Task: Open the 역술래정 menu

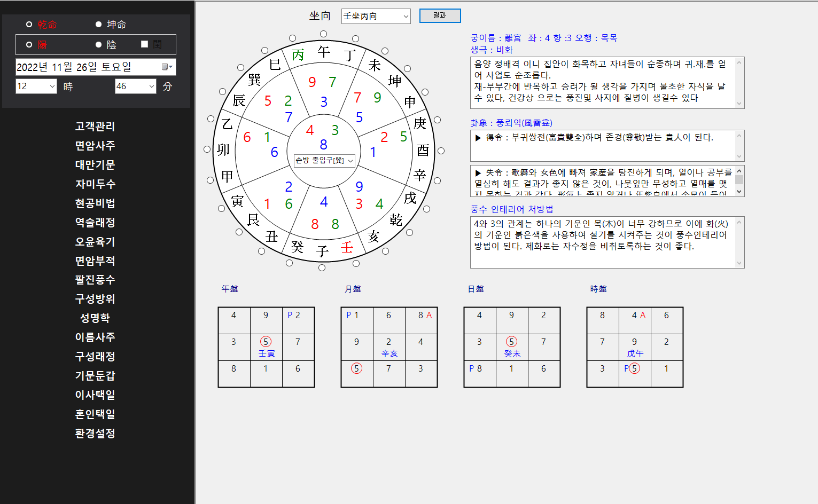Action: (95, 223)
